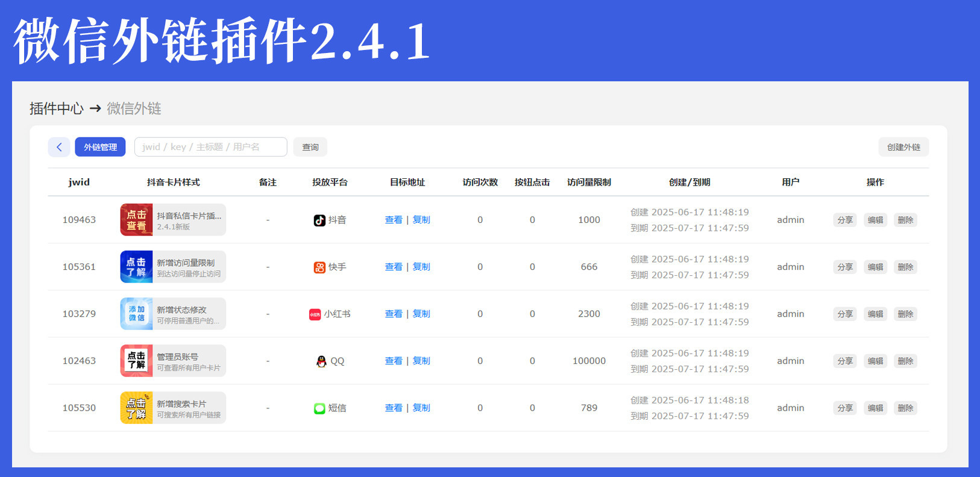Click jwid value 109463
Viewport: 980px width, 477px height.
[79, 220]
